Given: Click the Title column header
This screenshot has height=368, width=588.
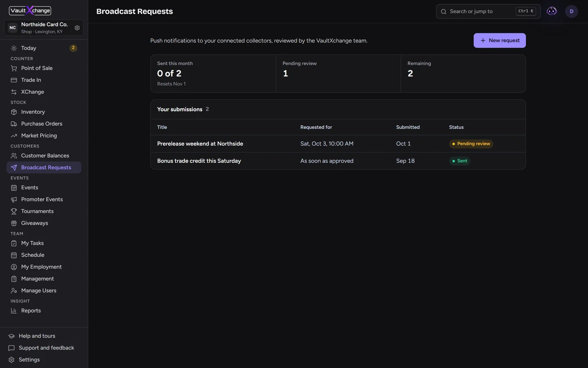Looking at the screenshot, I should coord(162,127).
